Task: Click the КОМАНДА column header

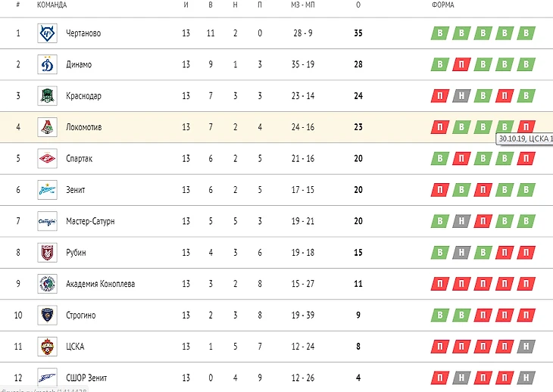Action: coord(52,5)
